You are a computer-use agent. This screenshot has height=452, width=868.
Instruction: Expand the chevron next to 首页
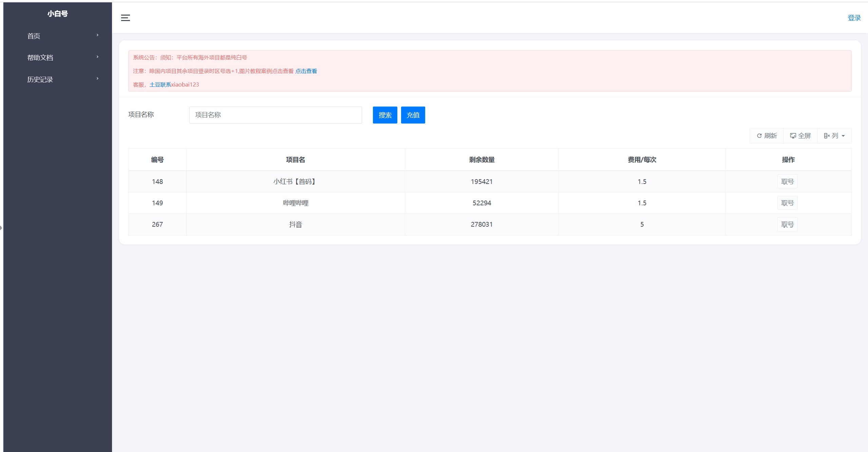97,35
